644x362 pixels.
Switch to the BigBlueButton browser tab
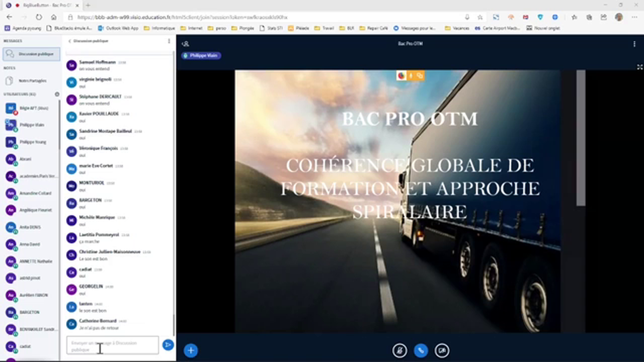[x=43, y=5]
